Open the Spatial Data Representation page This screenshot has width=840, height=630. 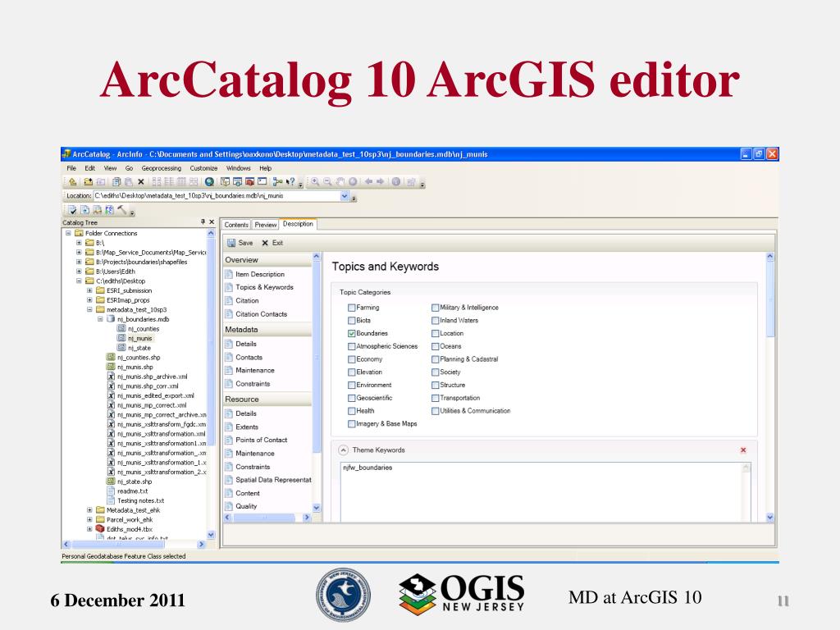[x=267, y=480]
